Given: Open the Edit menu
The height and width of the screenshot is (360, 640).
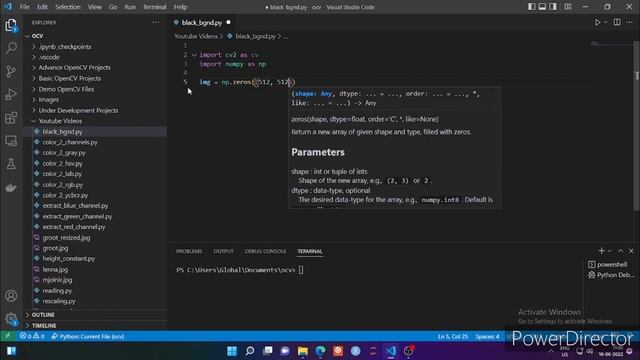Looking at the screenshot, I should [x=42, y=7].
